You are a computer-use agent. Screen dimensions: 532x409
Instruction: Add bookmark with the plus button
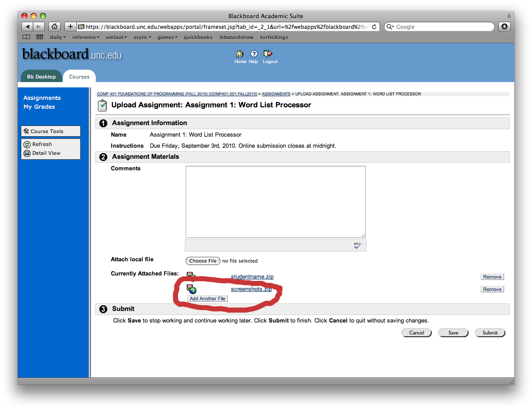pos(70,27)
